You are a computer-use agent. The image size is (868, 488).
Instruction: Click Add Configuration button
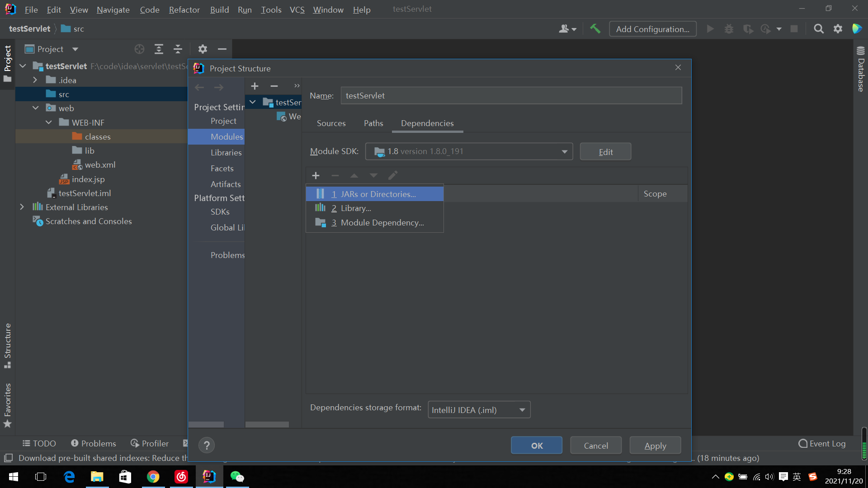tap(653, 29)
